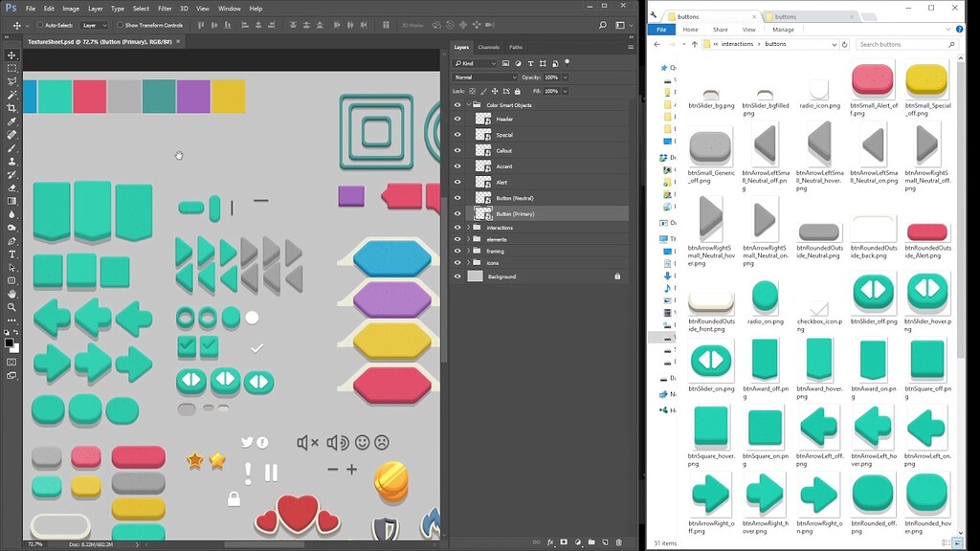Select the Crop tool
This screenshot has width=980, height=551.
pos(11,108)
